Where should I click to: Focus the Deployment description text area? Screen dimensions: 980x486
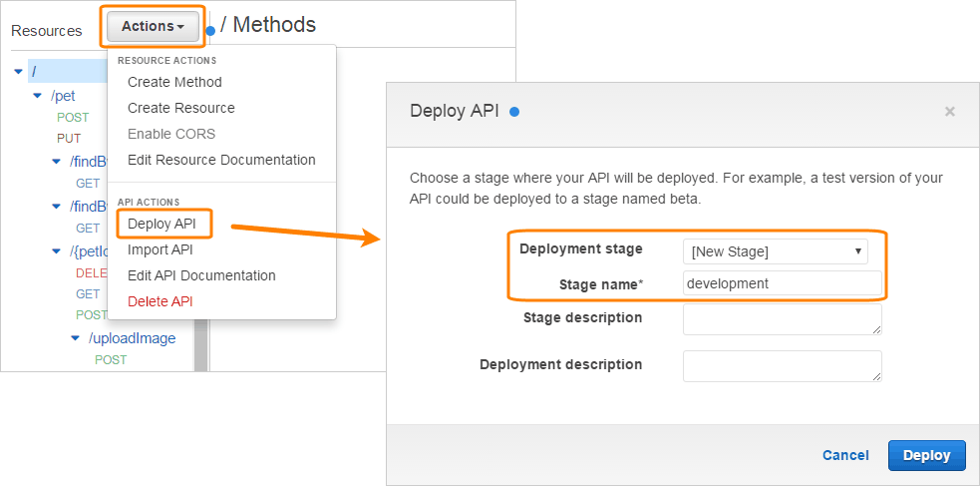(x=782, y=365)
